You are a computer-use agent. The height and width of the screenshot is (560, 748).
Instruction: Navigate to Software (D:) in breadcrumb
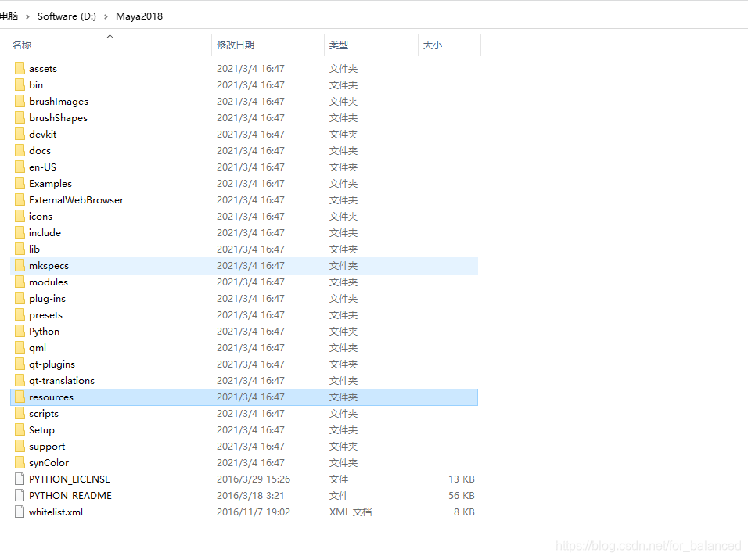[67, 16]
